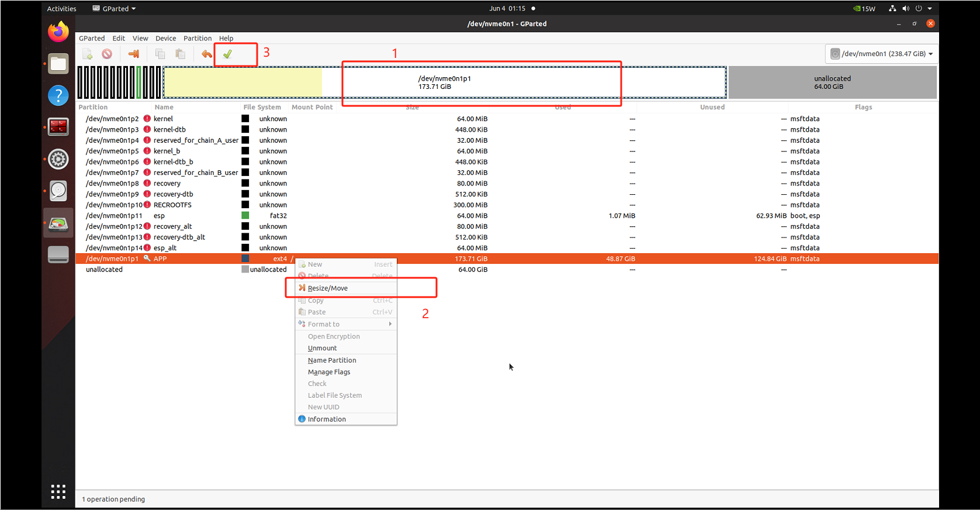980x510 pixels.
Task: Click the Unused column header
Action: (x=712, y=107)
